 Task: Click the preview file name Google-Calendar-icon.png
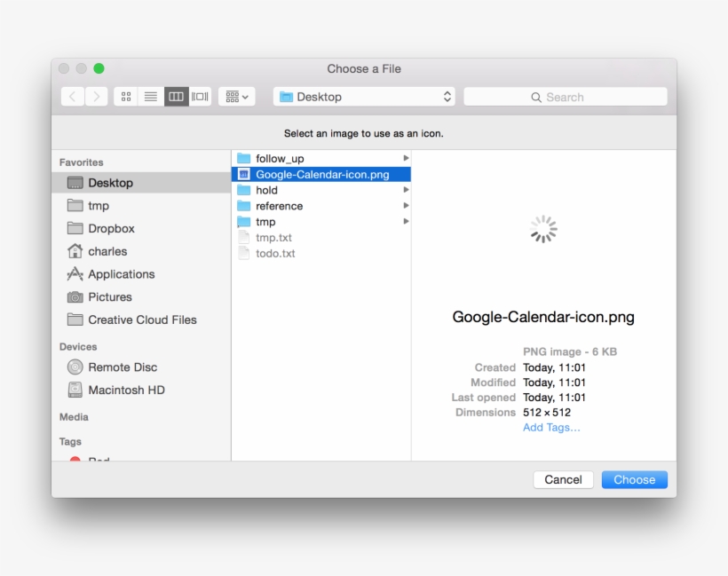(x=543, y=317)
